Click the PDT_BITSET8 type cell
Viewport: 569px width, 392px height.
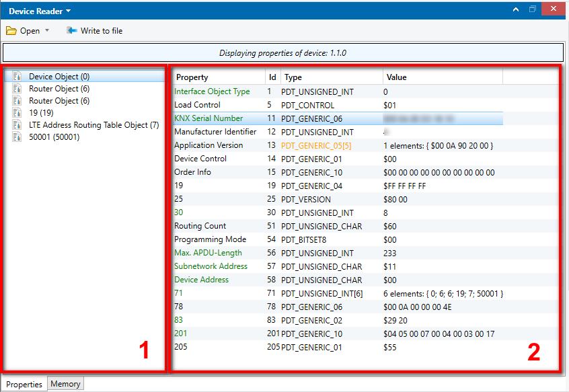[x=304, y=239]
